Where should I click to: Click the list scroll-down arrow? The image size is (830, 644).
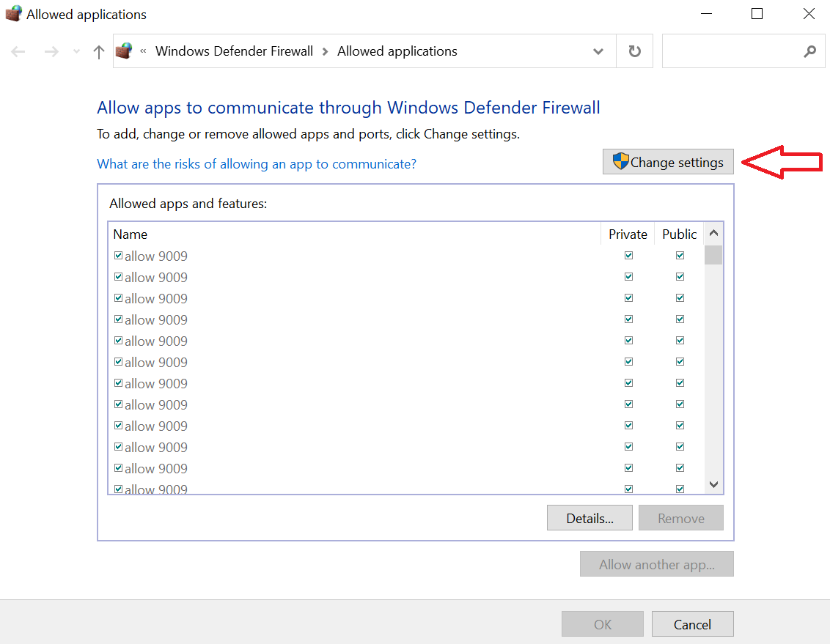coord(713,484)
